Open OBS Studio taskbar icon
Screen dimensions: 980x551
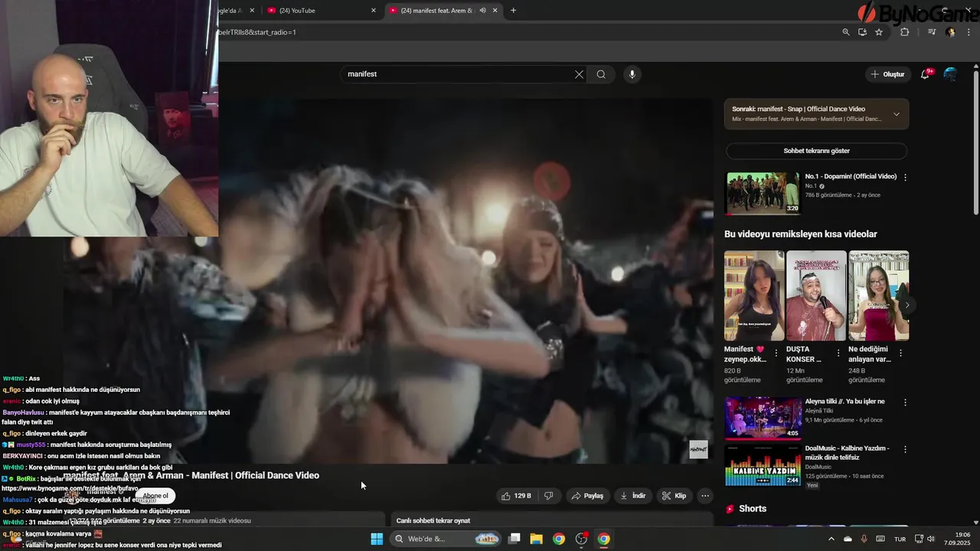pyautogui.click(x=581, y=539)
